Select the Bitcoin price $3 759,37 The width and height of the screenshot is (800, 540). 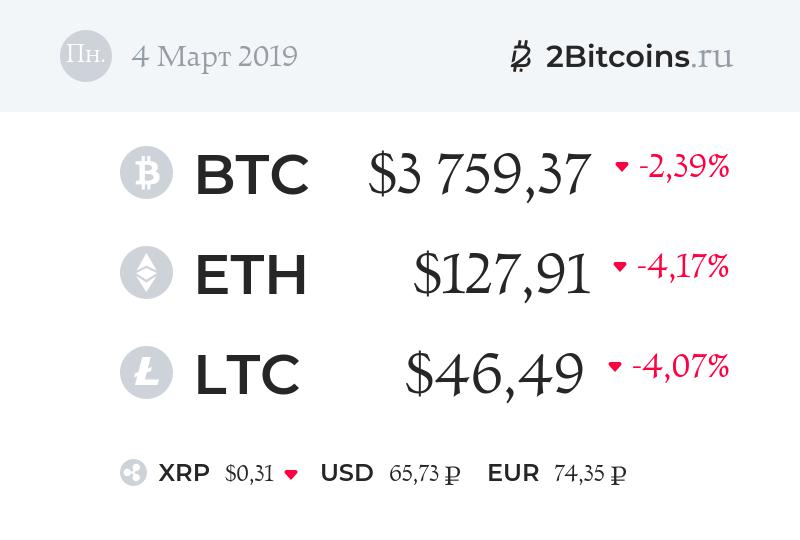point(479,175)
